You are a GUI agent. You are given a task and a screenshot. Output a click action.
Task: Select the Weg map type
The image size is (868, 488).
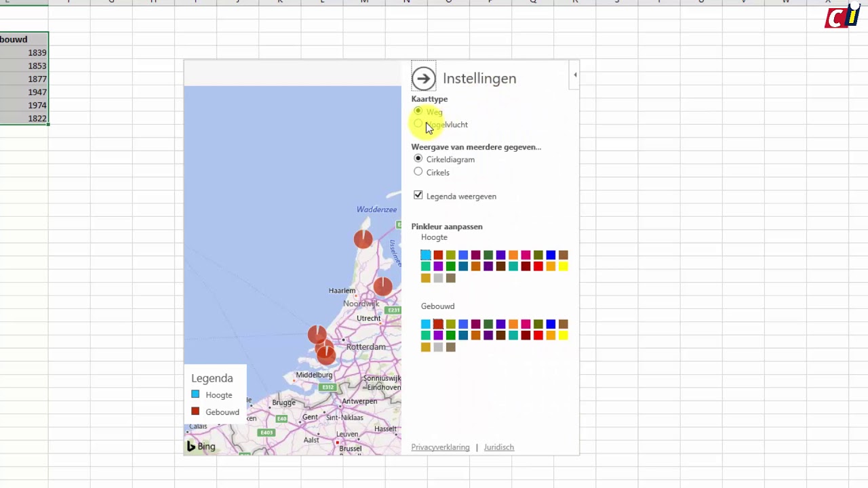pos(418,111)
